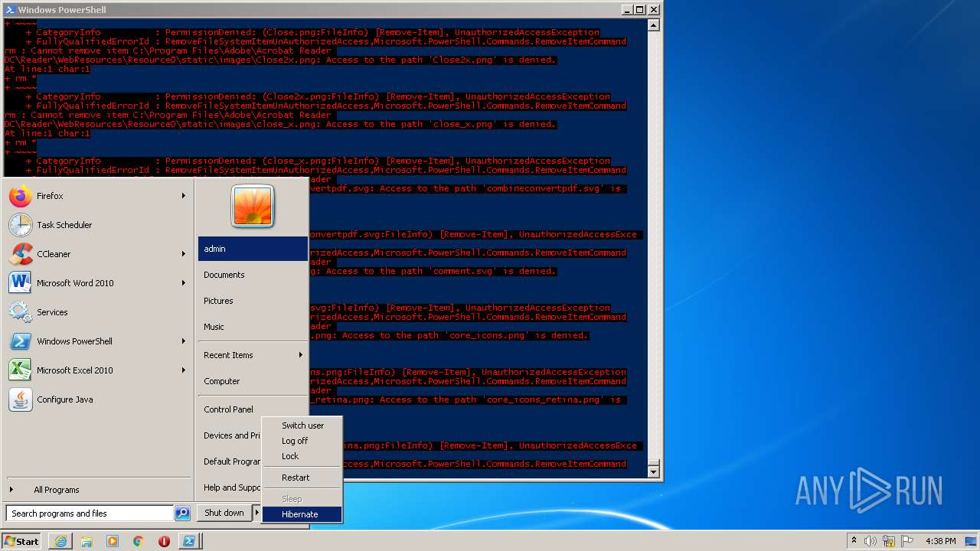Click the PowerShell vertical scrollbar thumb

pos(653,462)
